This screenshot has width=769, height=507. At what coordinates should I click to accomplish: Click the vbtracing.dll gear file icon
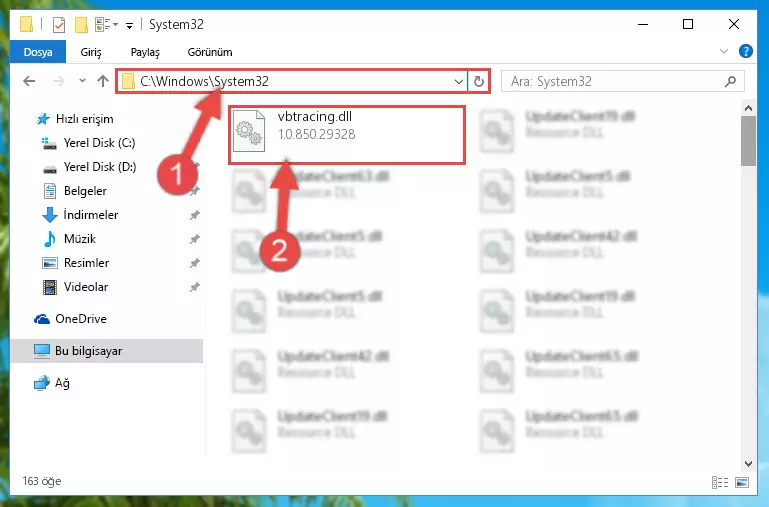249,131
